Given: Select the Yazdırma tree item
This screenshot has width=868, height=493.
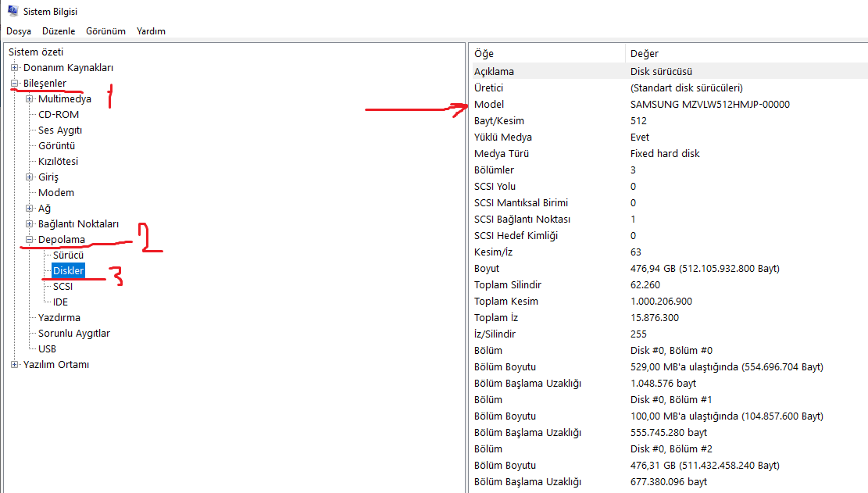Looking at the screenshot, I should (x=59, y=318).
